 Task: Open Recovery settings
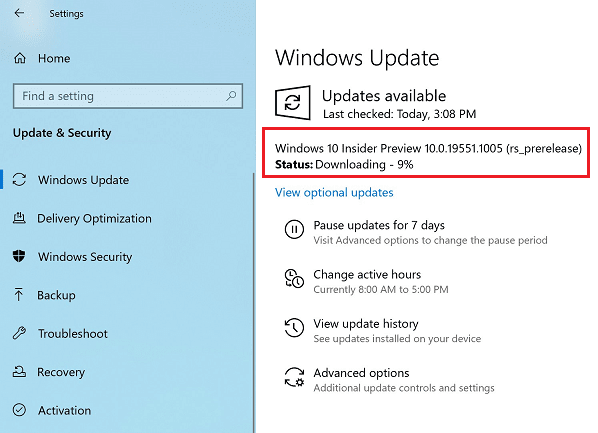coord(61,372)
